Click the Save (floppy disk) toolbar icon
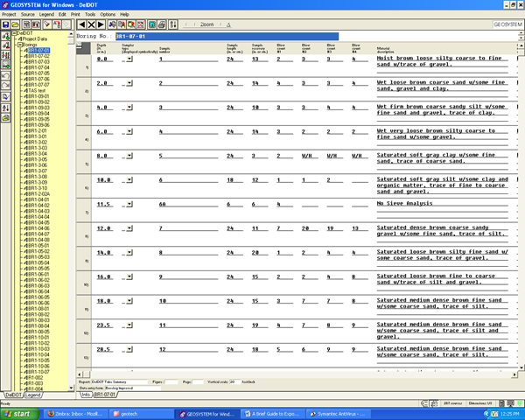The image size is (525, 420). coord(5,24)
